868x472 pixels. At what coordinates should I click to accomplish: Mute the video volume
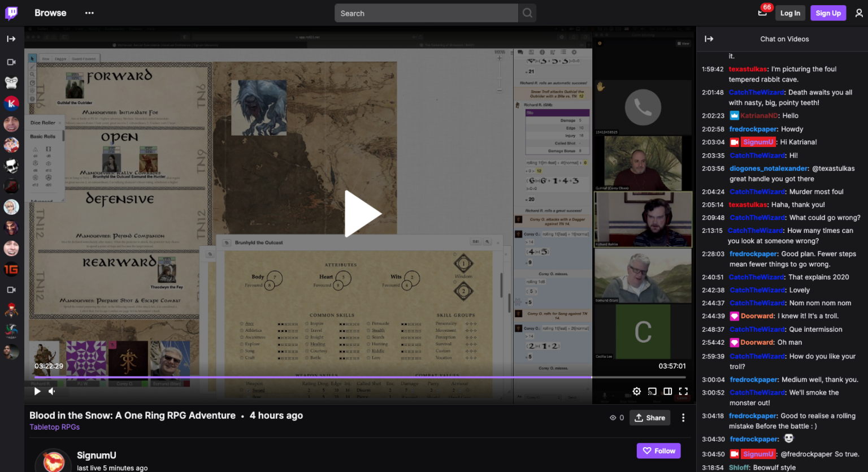point(52,391)
